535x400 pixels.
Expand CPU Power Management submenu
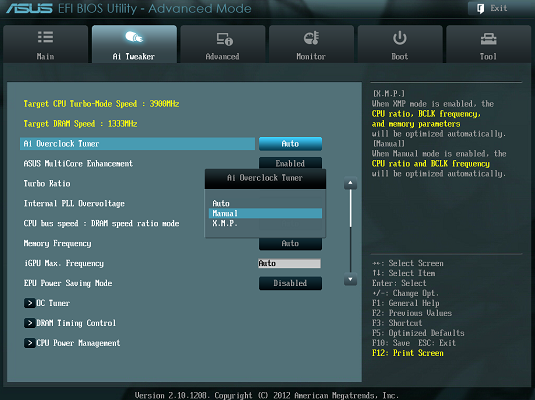(x=72, y=343)
